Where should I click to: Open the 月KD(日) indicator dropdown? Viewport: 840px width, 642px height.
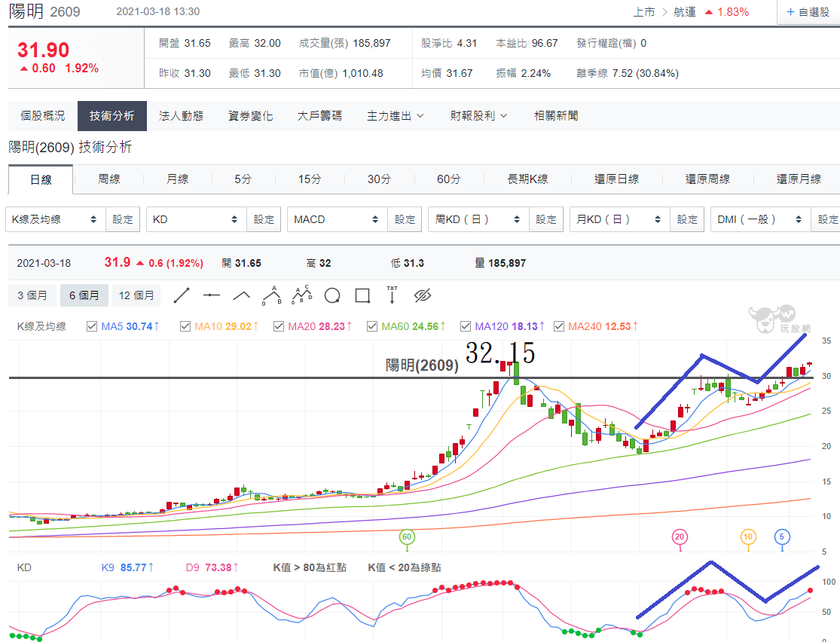click(x=620, y=219)
